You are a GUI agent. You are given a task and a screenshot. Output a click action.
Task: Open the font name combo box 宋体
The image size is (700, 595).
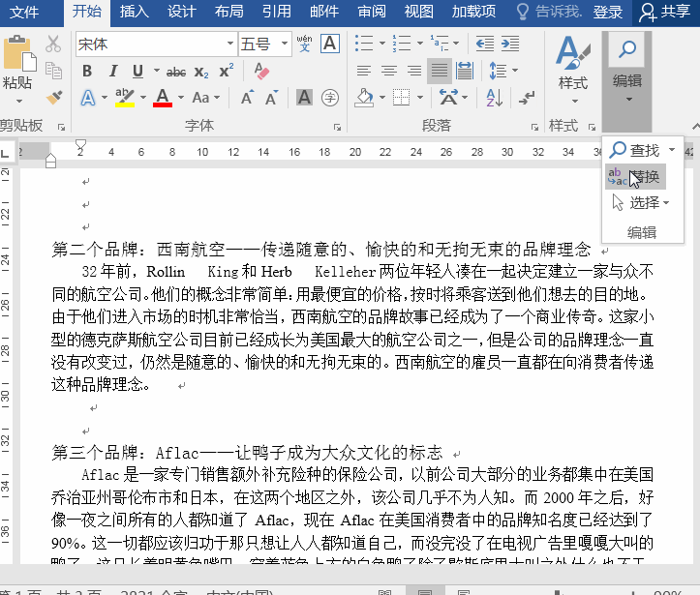click(156, 44)
